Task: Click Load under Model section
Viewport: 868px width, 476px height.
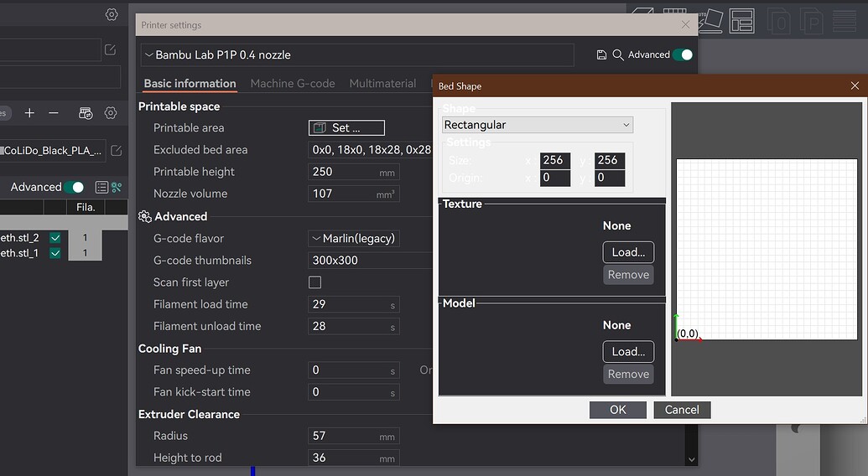Action: [x=628, y=352]
